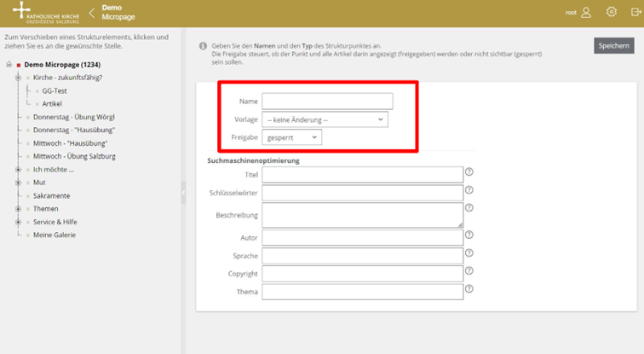Screen dimensions: 644x354
Task: Click the Katholische Kirche logo
Action: click(43, 13)
